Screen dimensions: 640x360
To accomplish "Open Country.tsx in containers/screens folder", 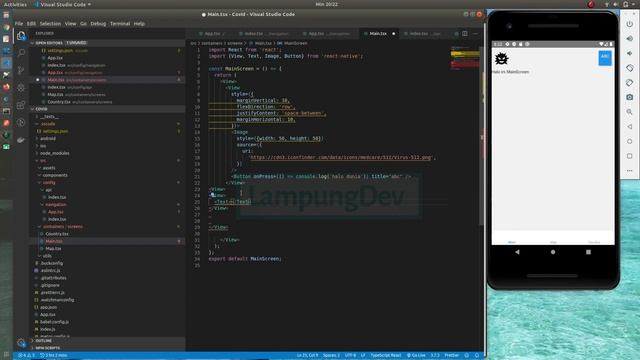I will pos(57,234).
